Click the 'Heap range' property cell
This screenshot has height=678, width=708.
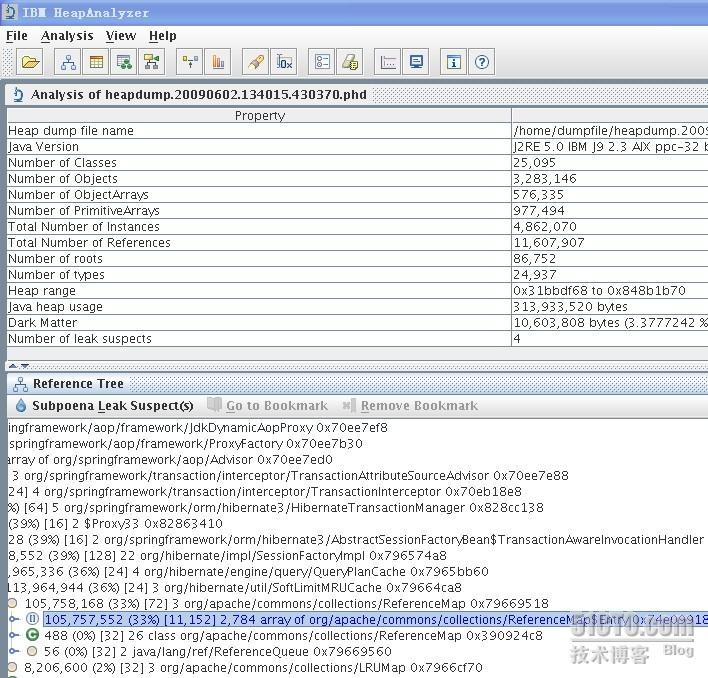pos(259,291)
